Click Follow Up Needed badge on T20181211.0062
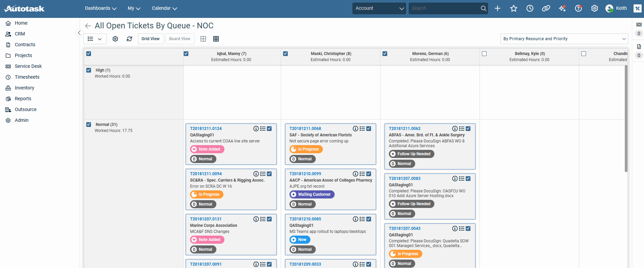This screenshot has height=268, width=644. (411, 154)
